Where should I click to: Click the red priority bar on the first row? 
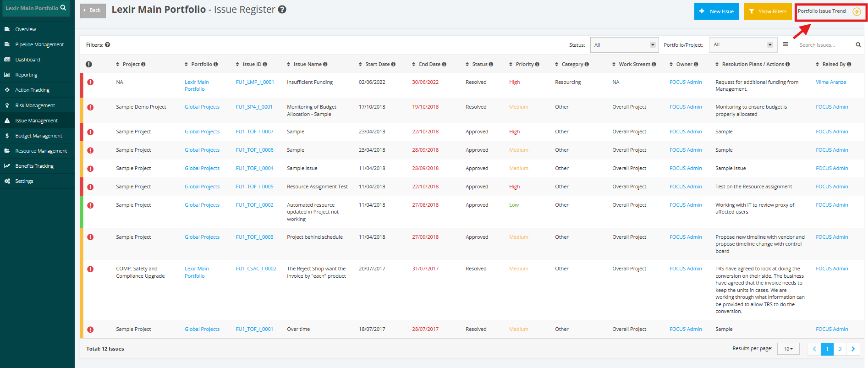click(82, 85)
